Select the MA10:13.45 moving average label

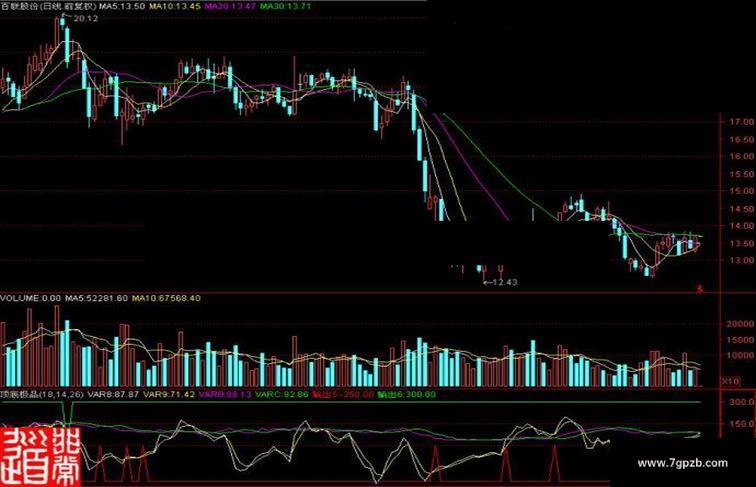click(175, 6)
